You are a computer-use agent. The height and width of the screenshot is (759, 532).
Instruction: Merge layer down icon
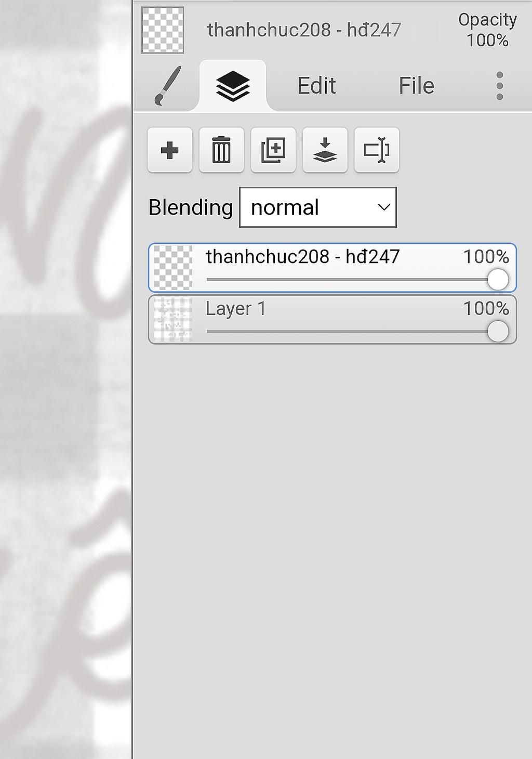coord(325,150)
